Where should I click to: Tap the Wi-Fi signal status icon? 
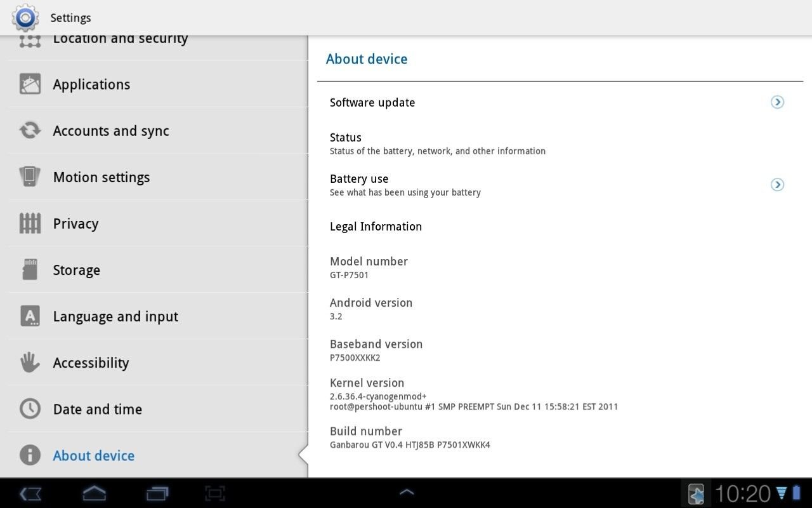click(782, 493)
